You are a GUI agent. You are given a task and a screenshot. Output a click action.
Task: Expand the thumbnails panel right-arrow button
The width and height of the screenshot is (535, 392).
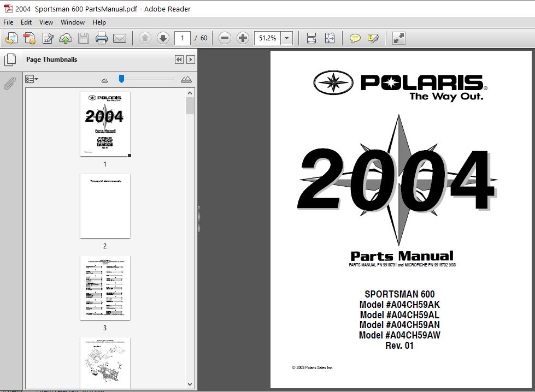tap(191, 60)
